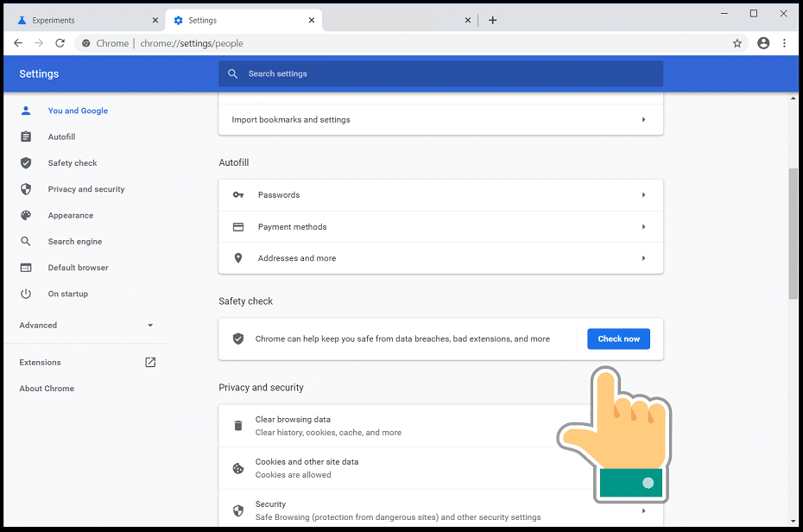Open Chrome's three-dot menu

tap(784, 43)
